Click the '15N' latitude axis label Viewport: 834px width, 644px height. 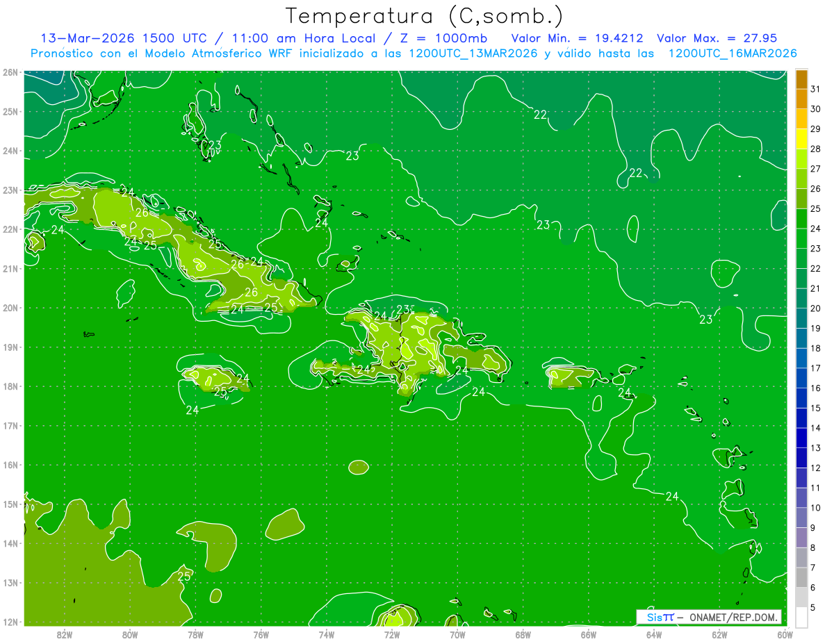[10, 504]
